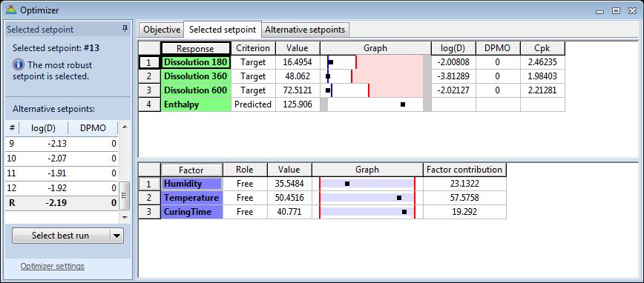The height and width of the screenshot is (283, 644).
Task: Click factor contribution 23.1322
Action: (464, 184)
